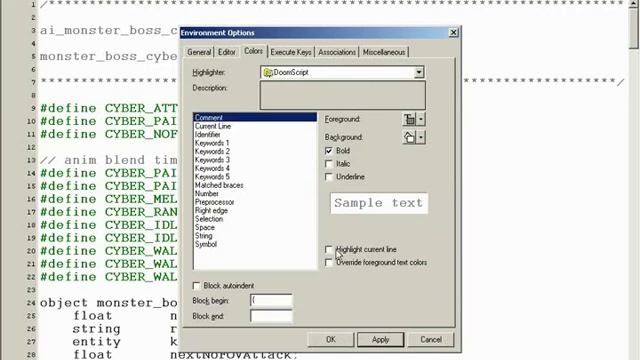Select Space in the element list
Viewport: 640px width, 360px height.
(x=255, y=227)
